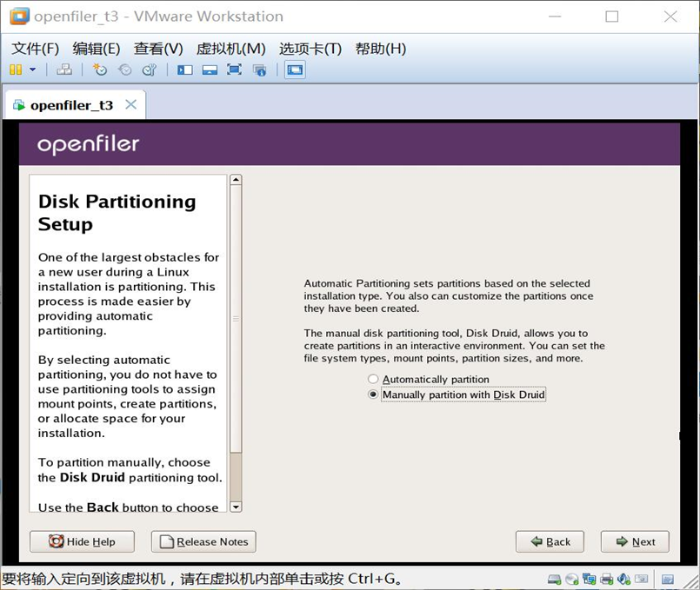700x590 pixels.
Task: Open the snapshot manager wrench icon
Action: pyautogui.click(x=150, y=70)
